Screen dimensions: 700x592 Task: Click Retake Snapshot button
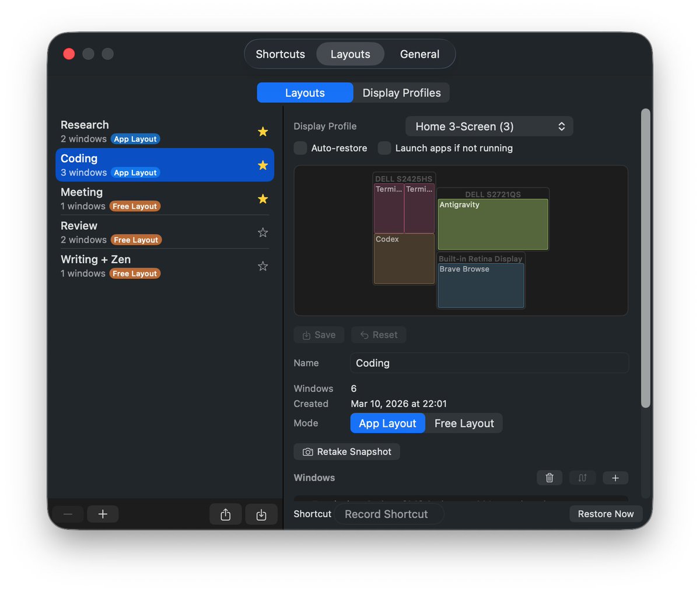click(347, 452)
